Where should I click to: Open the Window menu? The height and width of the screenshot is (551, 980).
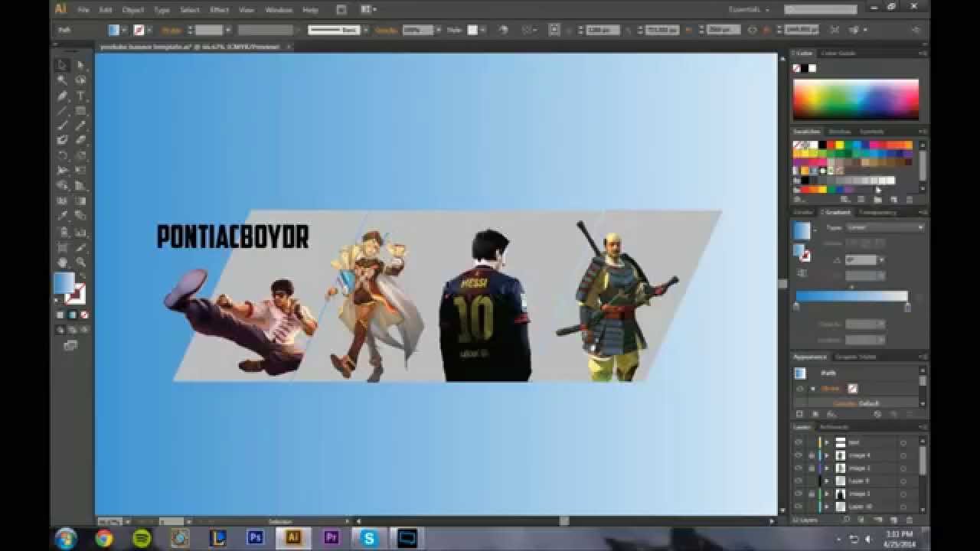(279, 10)
